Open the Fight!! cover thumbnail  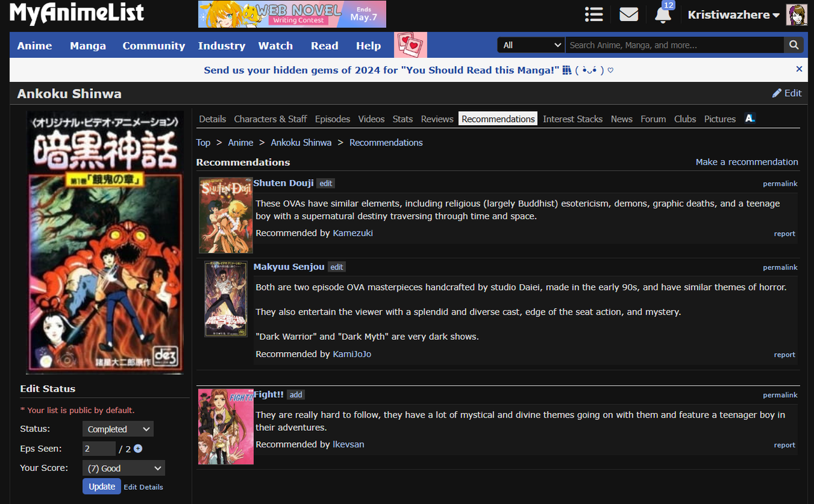point(226,426)
